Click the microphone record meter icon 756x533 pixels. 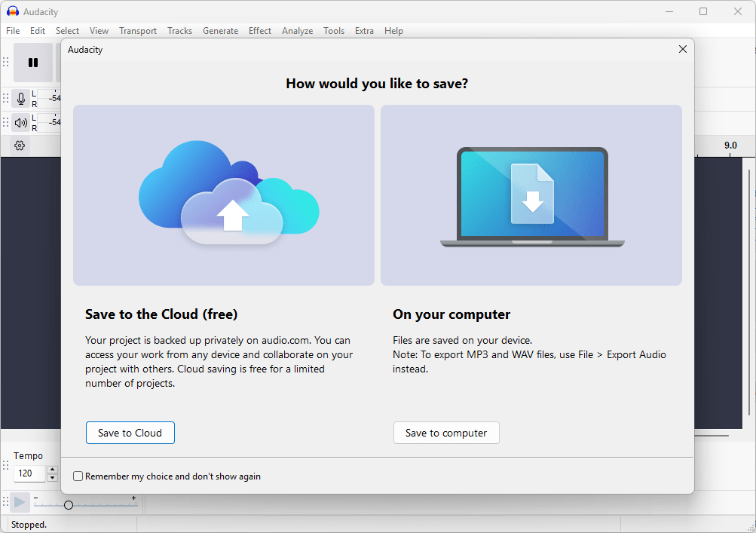pyautogui.click(x=20, y=98)
